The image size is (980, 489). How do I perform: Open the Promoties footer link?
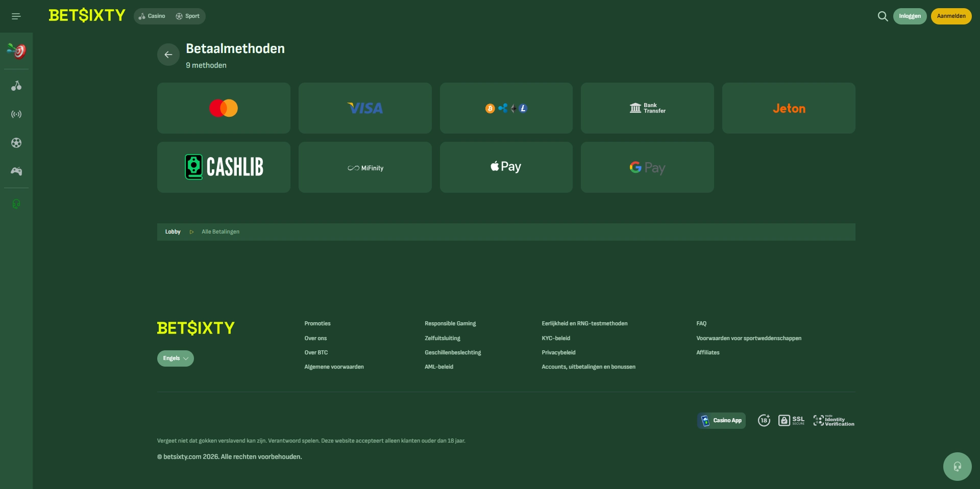(x=317, y=324)
